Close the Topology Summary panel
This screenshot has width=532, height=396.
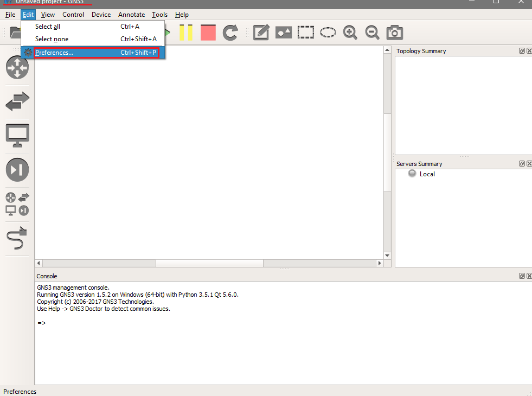529,50
